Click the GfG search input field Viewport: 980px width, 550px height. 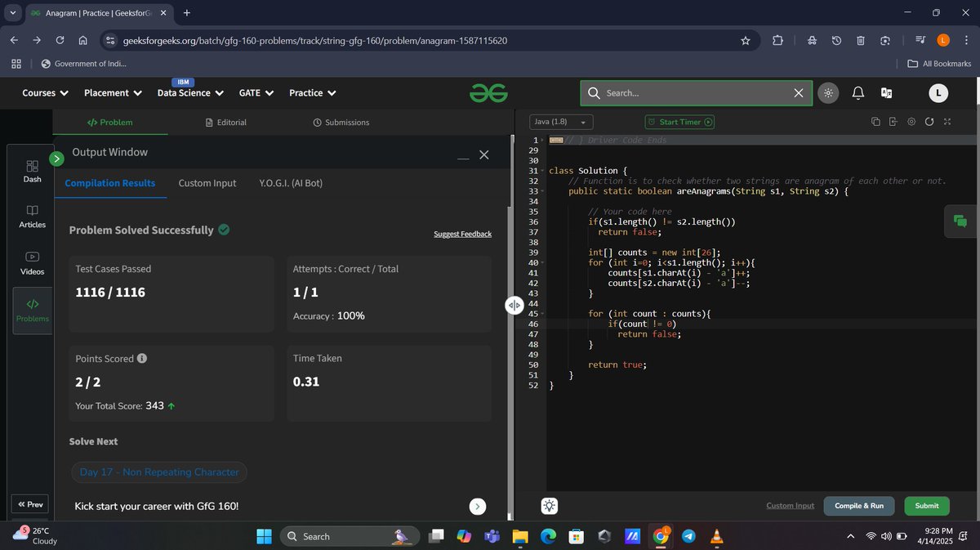click(696, 93)
